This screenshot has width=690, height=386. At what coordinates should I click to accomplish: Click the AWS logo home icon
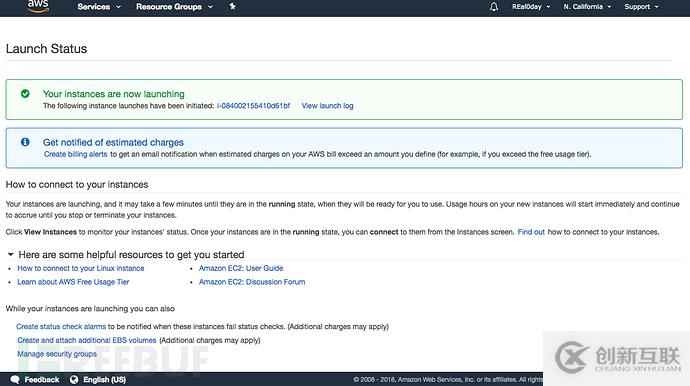38,6
